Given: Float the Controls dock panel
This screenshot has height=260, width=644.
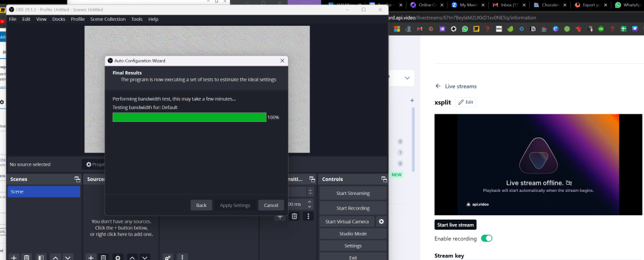Looking at the screenshot, I should 384,179.
